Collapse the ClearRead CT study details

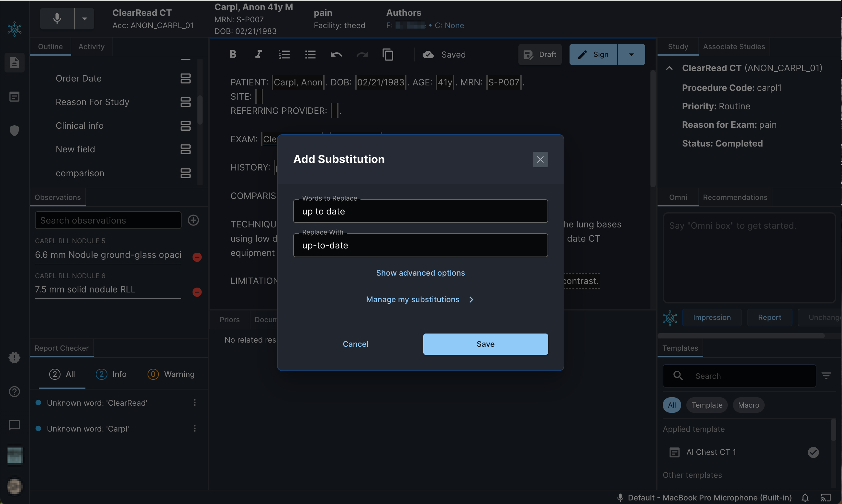(669, 68)
